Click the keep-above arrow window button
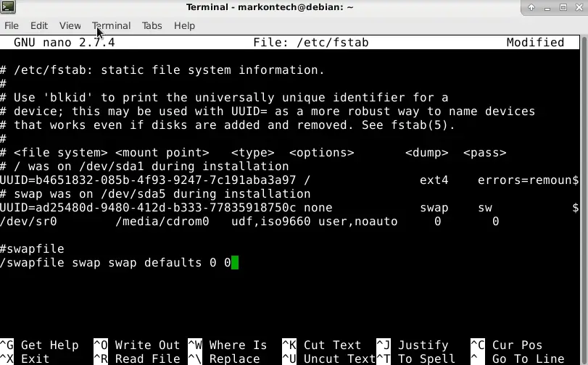The image size is (588, 365). tap(531, 7)
